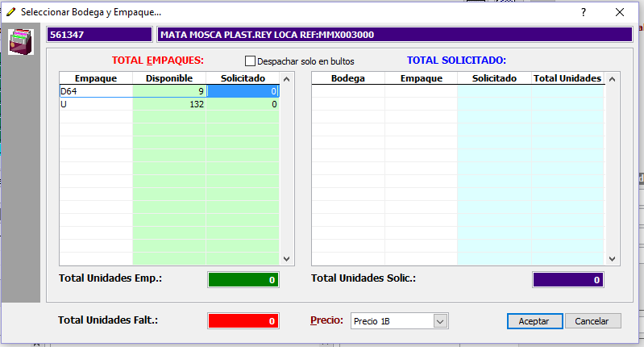Click the red Total Unidades Falt. field

(x=243, y=320)
